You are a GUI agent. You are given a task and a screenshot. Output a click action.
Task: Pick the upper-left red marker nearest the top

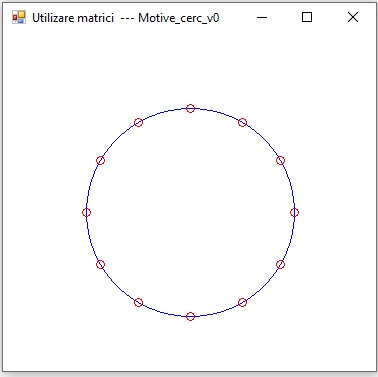138,122
